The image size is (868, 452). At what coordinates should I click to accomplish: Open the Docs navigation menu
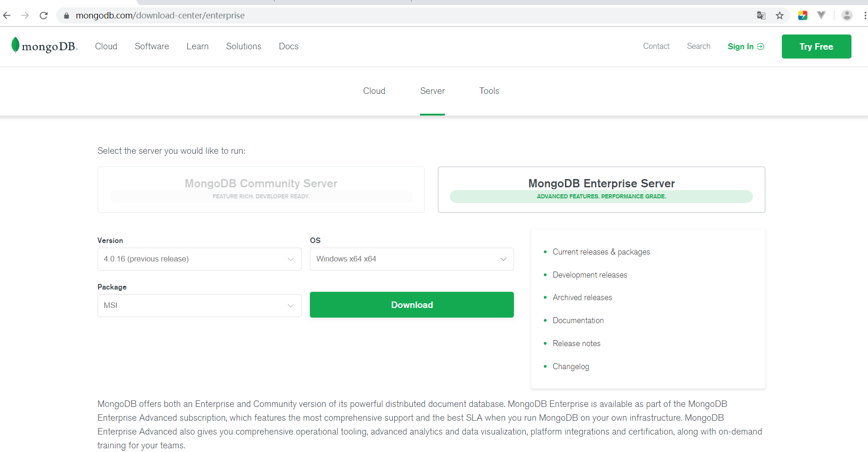click(289, 46)
